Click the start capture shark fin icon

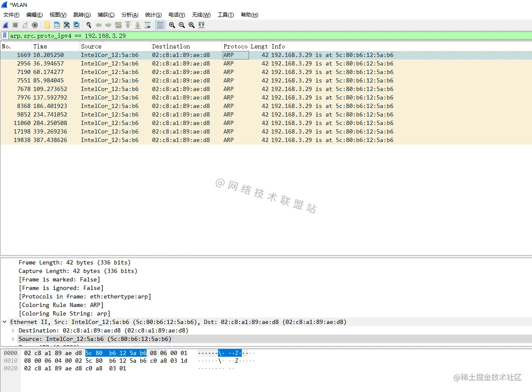click(x=6, y=25)
